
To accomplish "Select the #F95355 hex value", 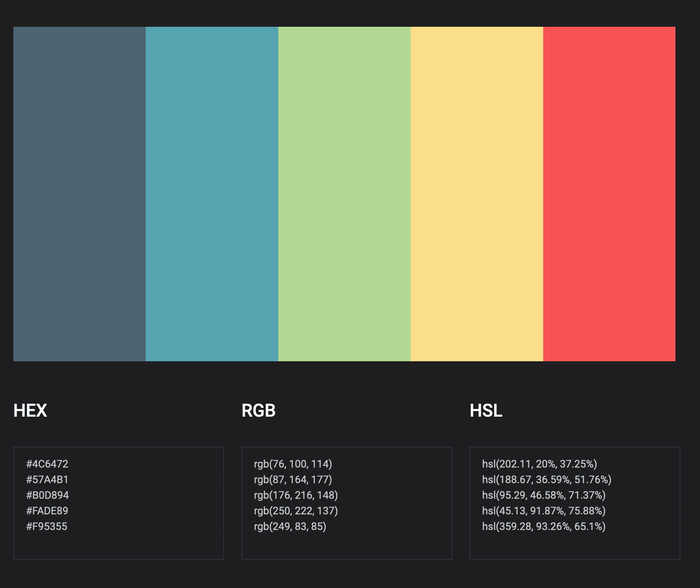I will (47, 526).
